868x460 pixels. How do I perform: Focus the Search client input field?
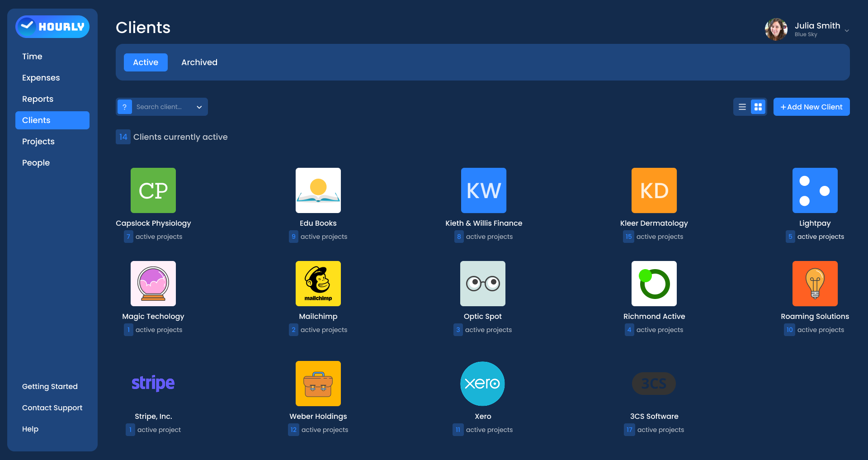[162, 107]
